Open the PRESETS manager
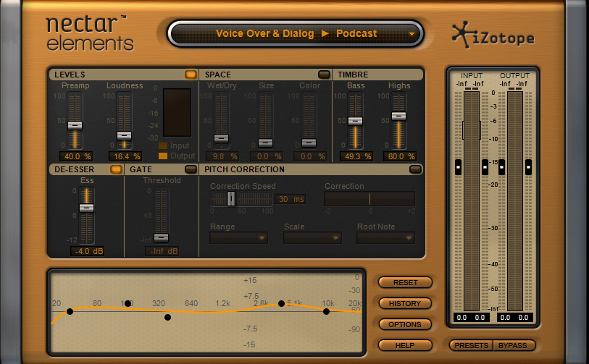 click(471, 345)
